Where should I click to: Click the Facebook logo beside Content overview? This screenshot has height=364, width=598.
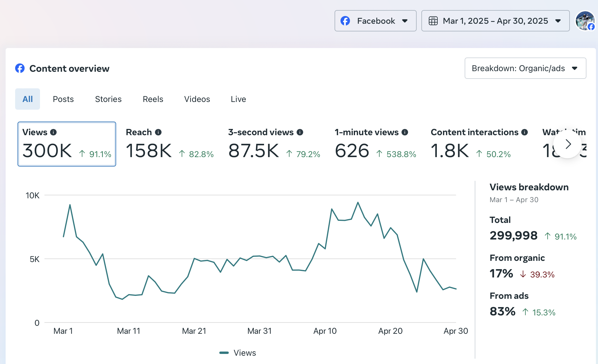click(20, 68)
